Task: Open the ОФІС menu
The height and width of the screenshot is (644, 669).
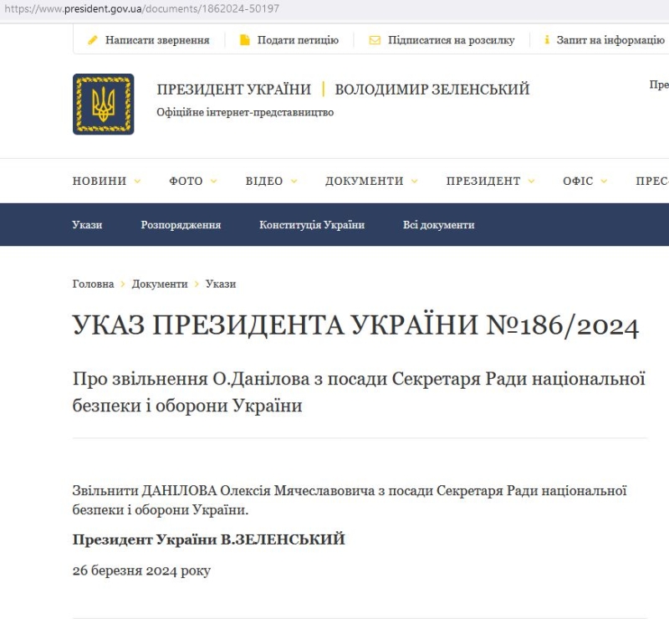Action: pos(578,181)
